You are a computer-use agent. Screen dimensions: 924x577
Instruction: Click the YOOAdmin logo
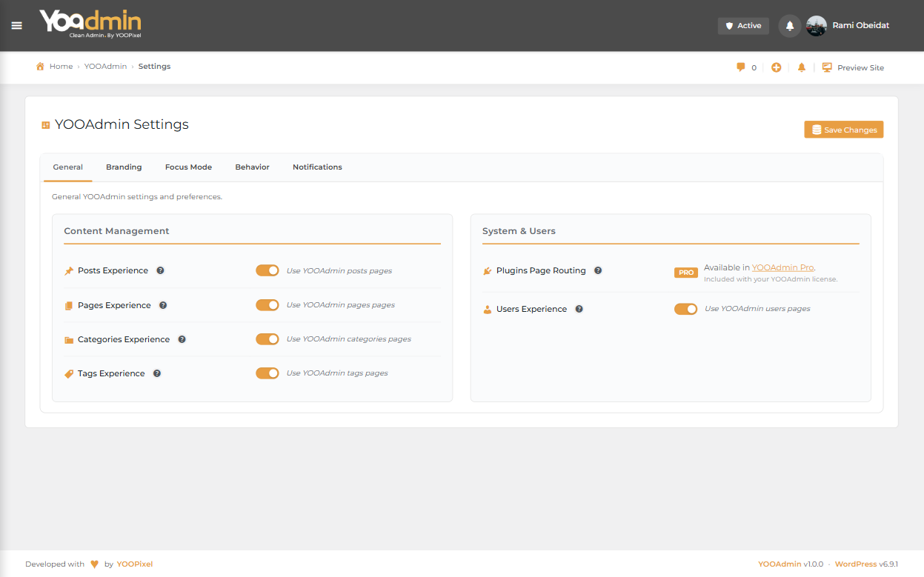[x=90, y=24]
